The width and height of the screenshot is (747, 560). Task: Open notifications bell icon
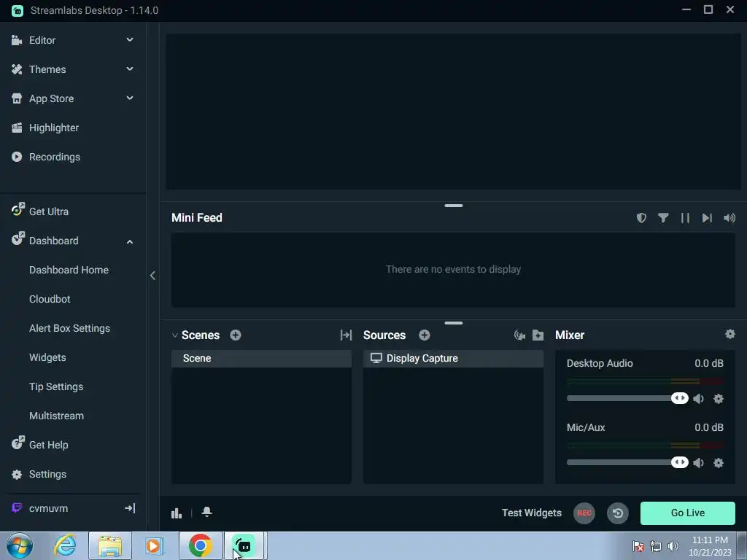coord(206,512)
